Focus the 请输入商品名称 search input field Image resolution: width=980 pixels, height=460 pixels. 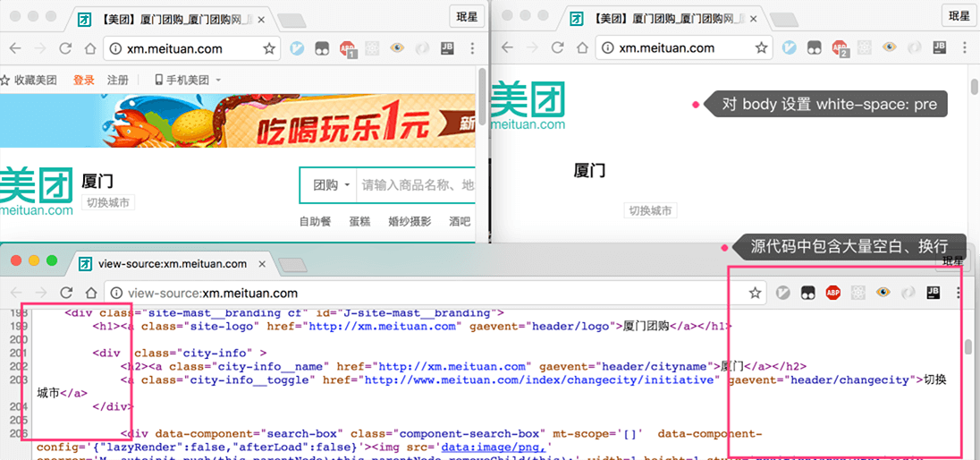tap(416, 185)
